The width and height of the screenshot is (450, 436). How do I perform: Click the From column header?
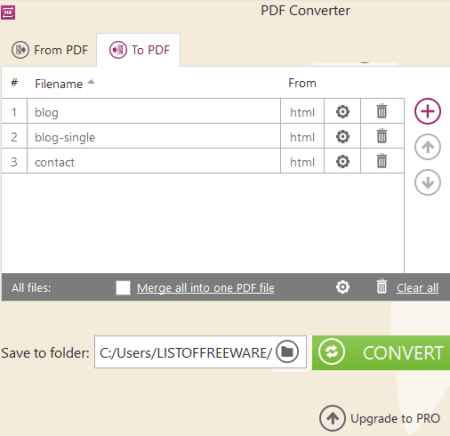tap(302, 83)
